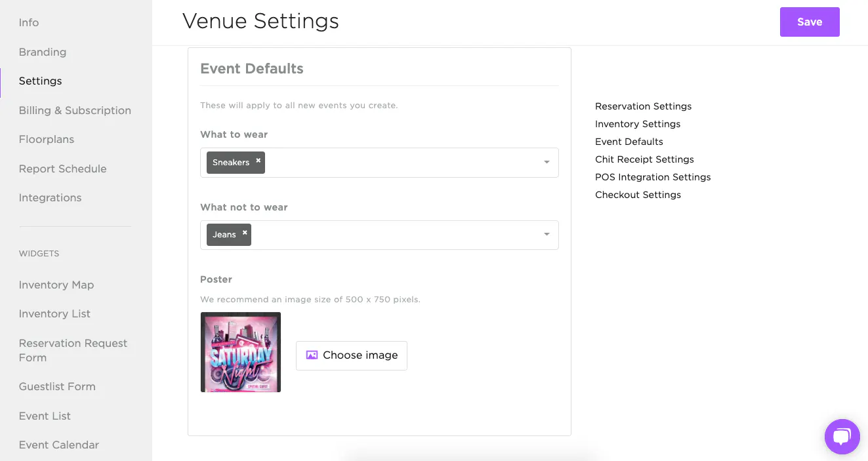Open the Info sidebar item
Image resolution: width=868 pixels, height=461 pixels.
coord(29,22)
